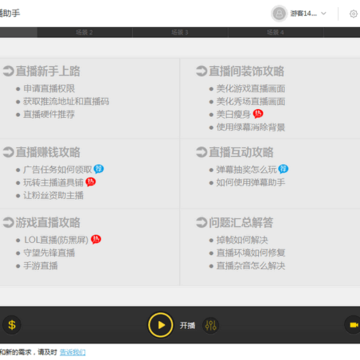Open 使用绿幕消除背景 guide

pyautogui.click(x=251, y=127)
